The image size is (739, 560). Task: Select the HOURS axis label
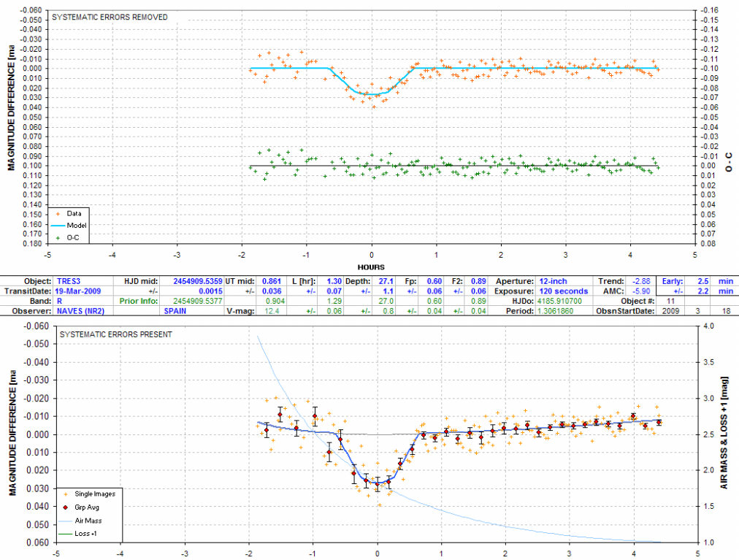pos(371,267)
